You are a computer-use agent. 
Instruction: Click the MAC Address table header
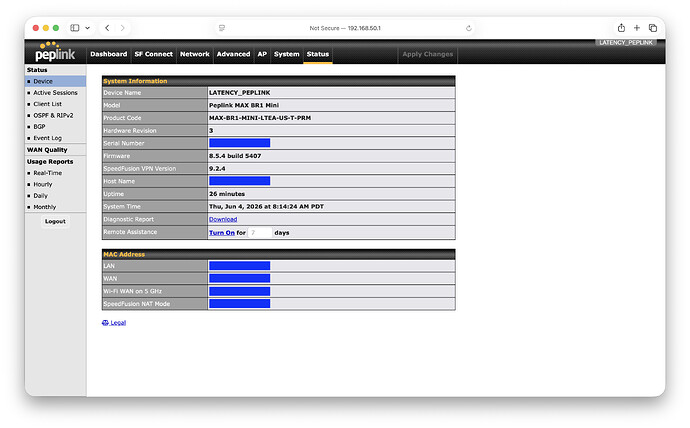point(279,255)
